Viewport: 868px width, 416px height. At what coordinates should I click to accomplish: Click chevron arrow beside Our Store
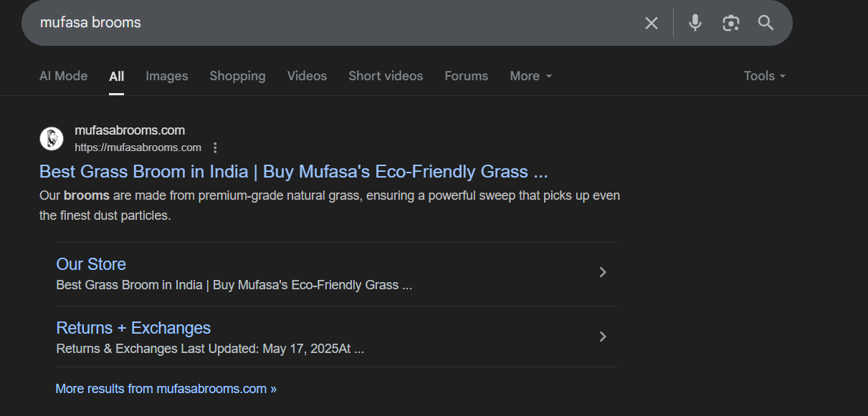603,272
